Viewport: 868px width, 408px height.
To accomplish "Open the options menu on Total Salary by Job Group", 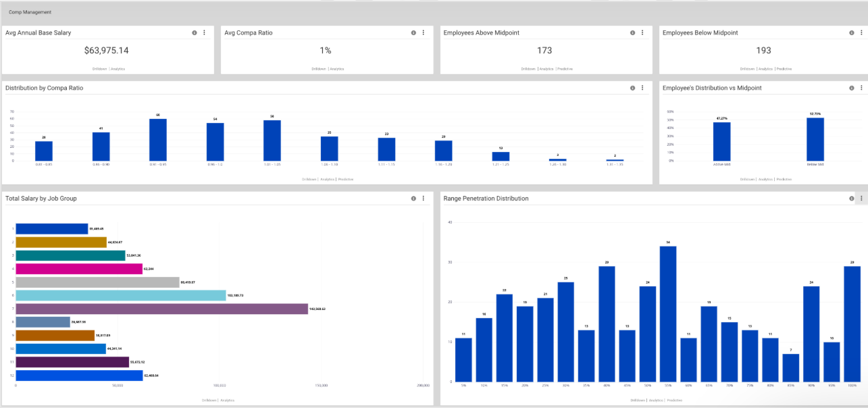I will coord(424,198).
